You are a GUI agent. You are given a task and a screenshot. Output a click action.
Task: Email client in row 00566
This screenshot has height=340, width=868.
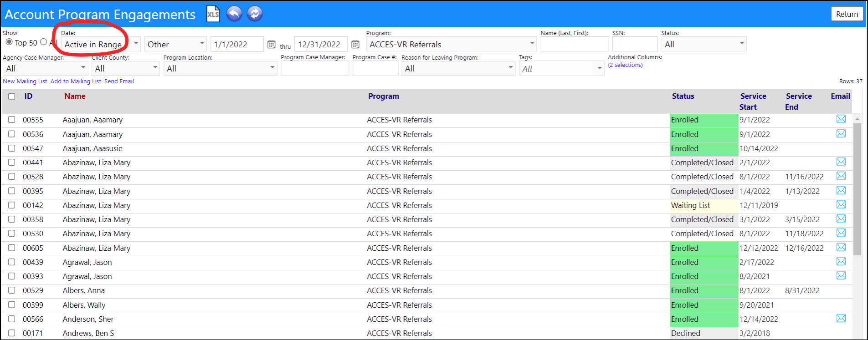pos(841,318)
